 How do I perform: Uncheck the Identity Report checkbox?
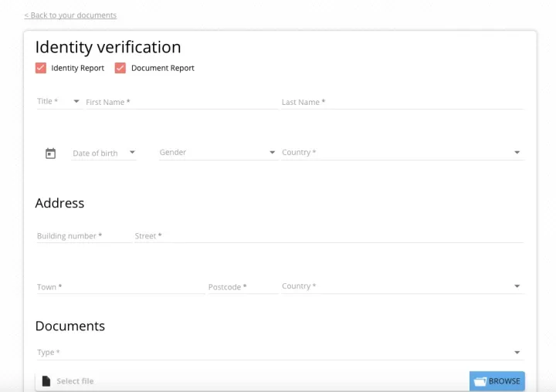pos(41,68)
